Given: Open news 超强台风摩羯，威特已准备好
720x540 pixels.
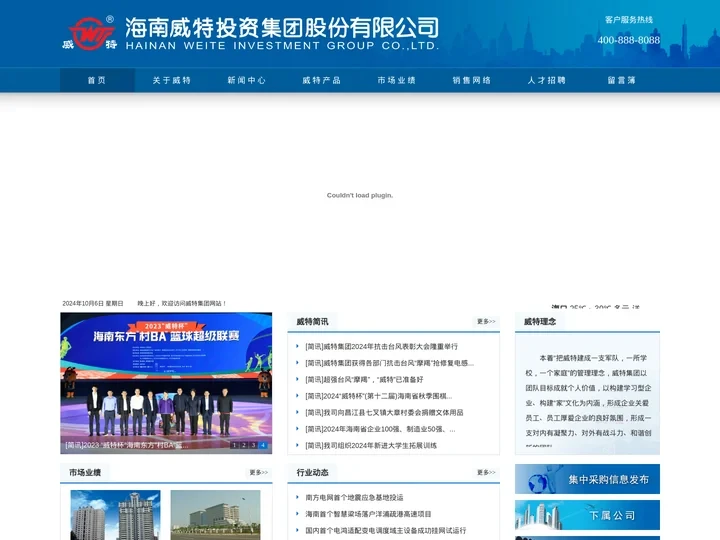Looking at the screenshot, I should (x=364, y=380).
